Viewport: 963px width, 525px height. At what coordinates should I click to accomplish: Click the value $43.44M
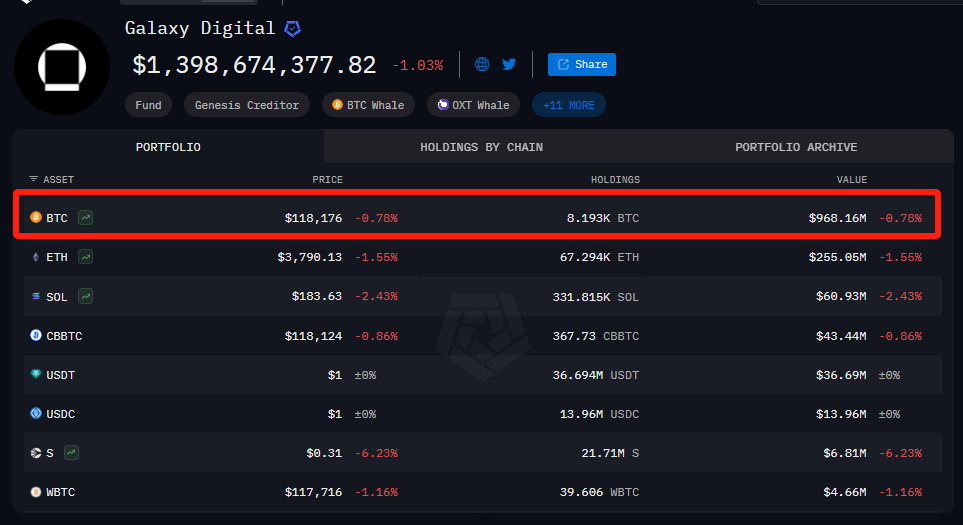[x=841, y=336]
